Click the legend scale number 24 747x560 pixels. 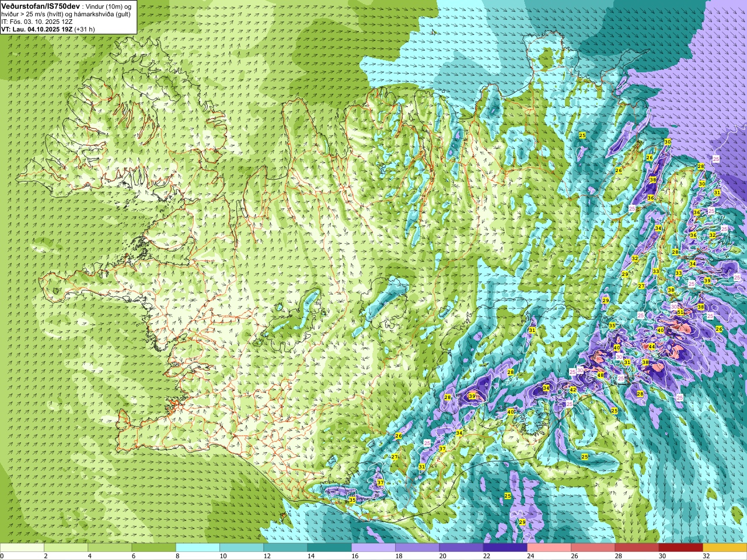point(530,556)
